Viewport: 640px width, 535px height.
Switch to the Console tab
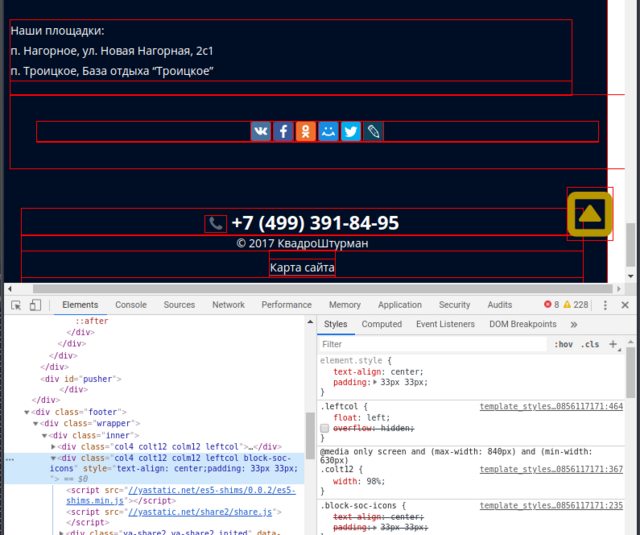pyautogui.click(x=130, y=305)
